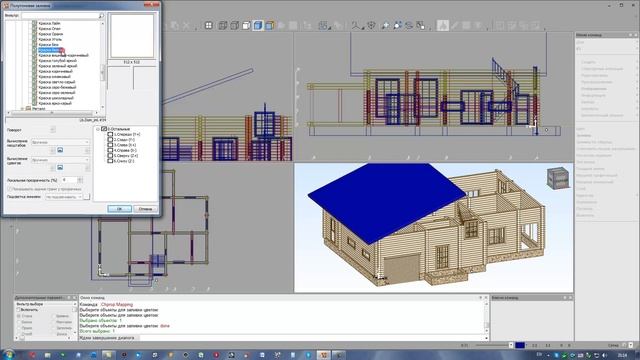Check the 3.Слева side checkbox
This screenshot has height=360, width=640.
point(110,145)
